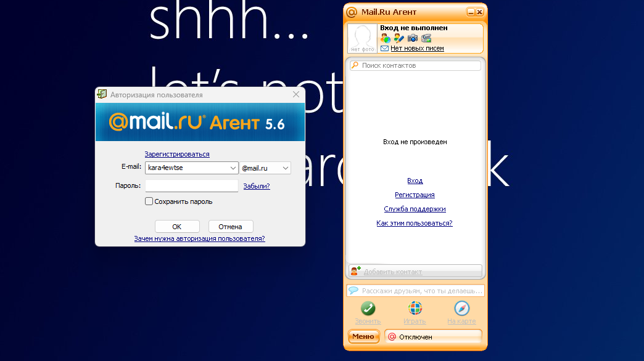Viewport: 644px width, 361px height.
Task: Click the @mail.ru Агент 5.6 banner
Action: click(x=200, y=122)
